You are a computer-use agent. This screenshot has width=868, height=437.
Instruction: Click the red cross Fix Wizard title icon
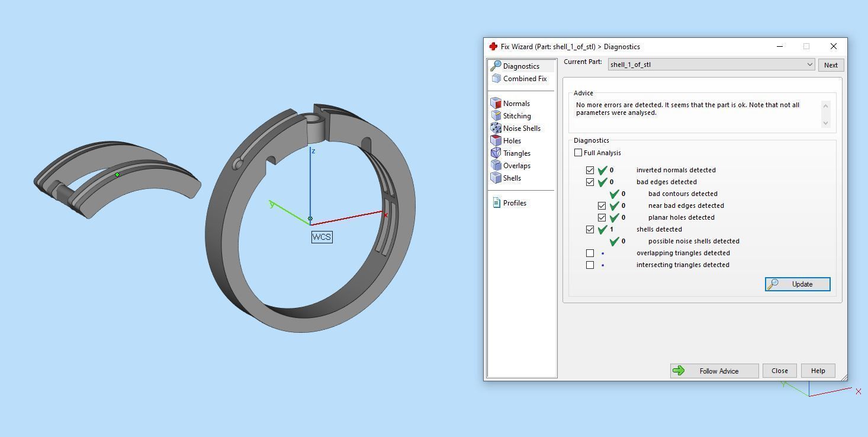coord(493,46)
